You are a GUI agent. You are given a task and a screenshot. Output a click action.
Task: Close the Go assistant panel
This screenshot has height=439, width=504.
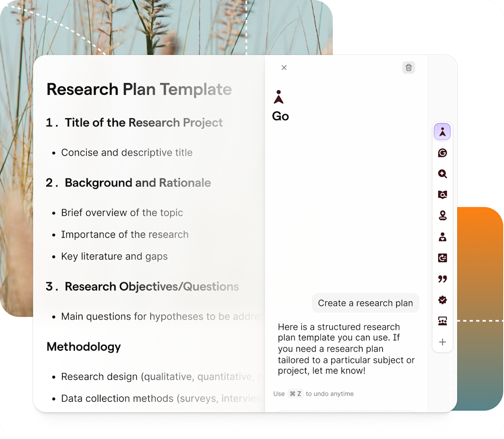coord(284,68)
